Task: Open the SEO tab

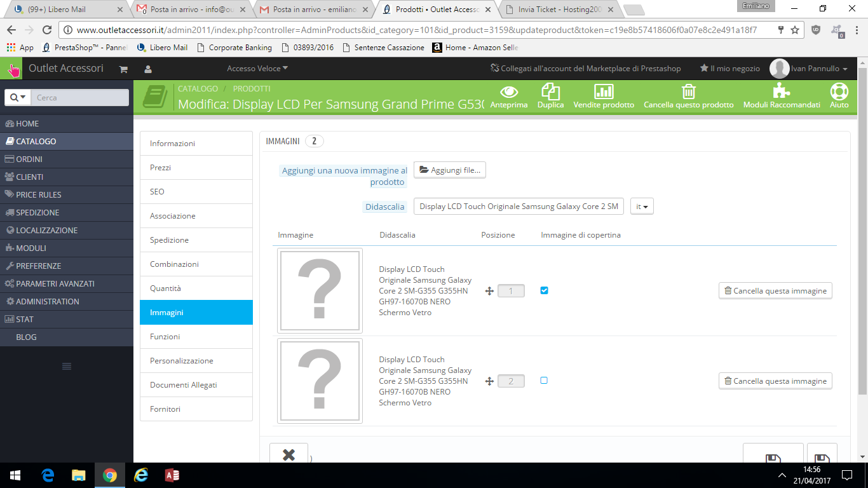Action: click(196, 192)
